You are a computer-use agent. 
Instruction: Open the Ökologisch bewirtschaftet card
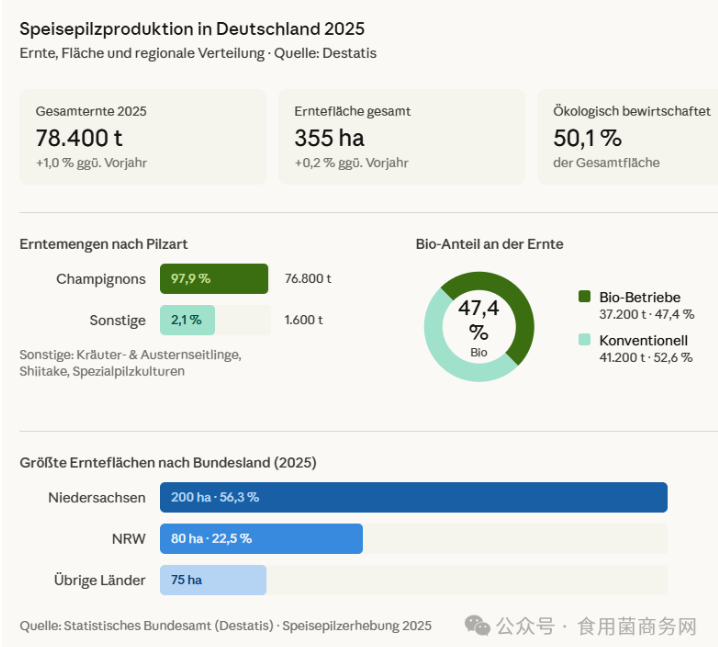pyautogui.click(x=630, y=136)
